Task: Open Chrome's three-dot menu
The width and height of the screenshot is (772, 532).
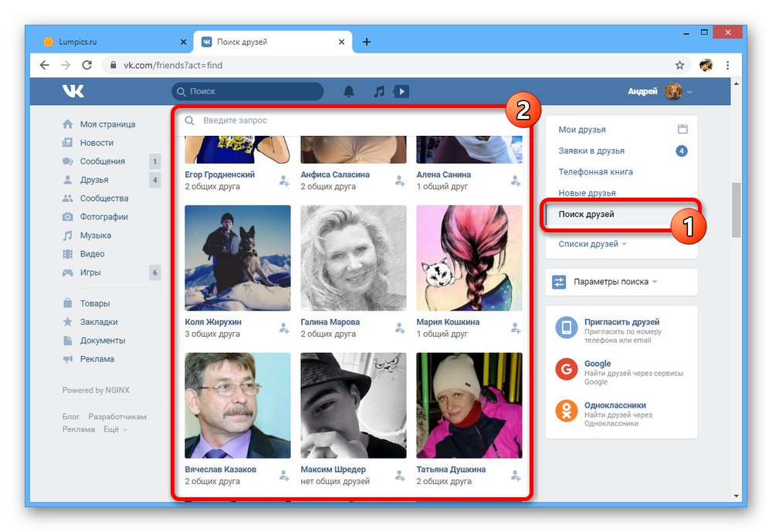Action: (x=728, y=65)
